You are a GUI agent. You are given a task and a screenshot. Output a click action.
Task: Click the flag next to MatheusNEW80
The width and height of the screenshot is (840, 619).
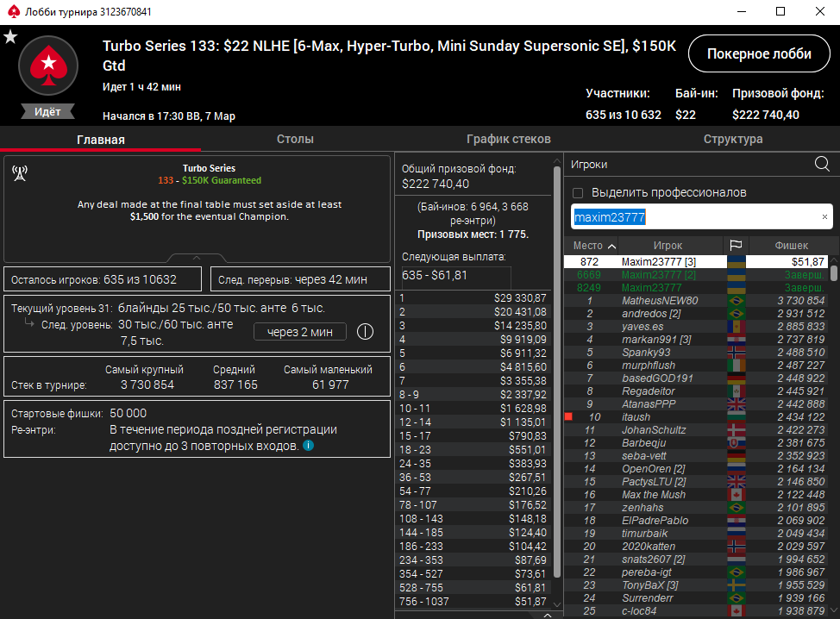click(737, 301)
